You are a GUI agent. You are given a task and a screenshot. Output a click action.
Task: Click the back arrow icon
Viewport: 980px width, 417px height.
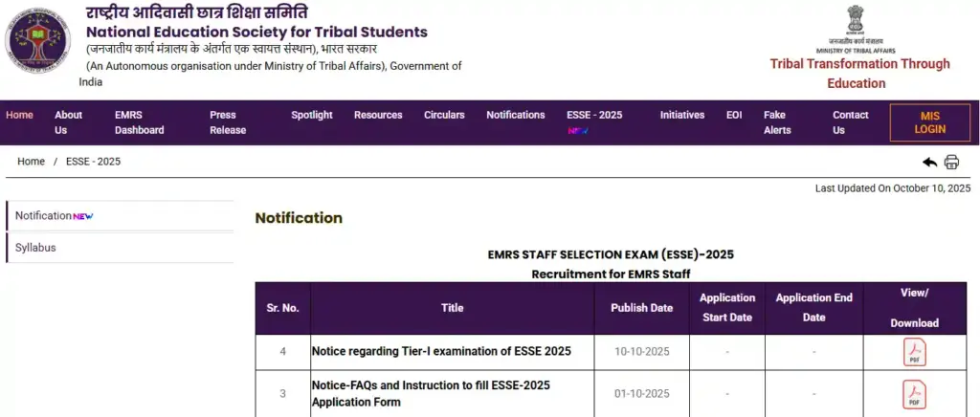[x=929, y=162]
